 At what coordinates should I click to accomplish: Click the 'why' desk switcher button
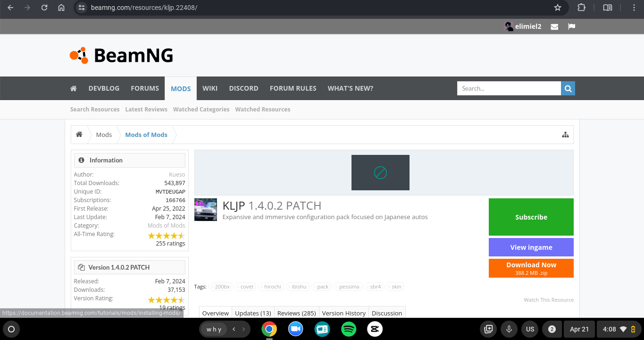pyautogui.click(x=214, y=329)
